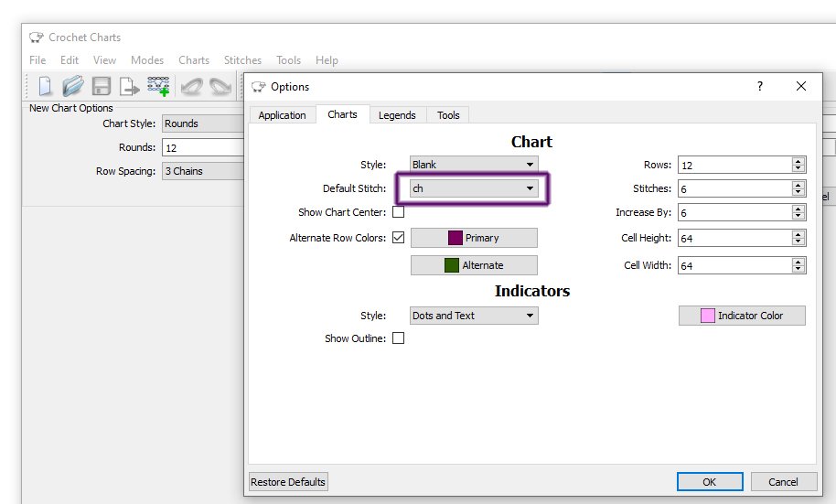Viewport: 836px width, 504px height.
Task: Open the Row Spacing 3 Chains dropdown
Action: click(x=203, y=171)
